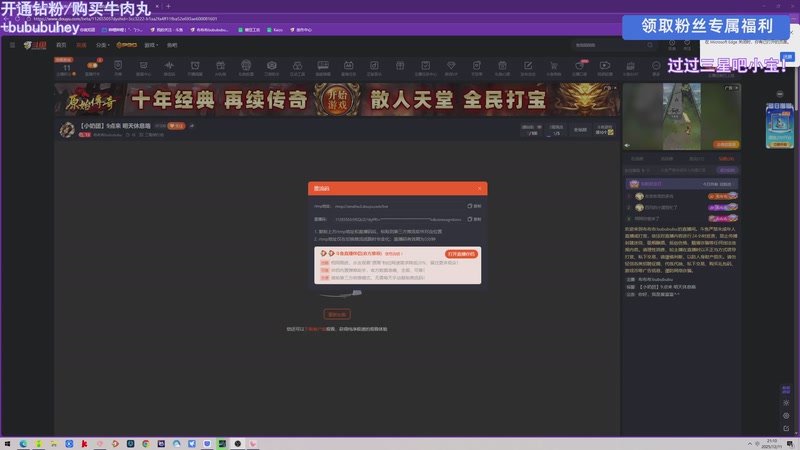Click the hexagon cube toolbar icon

271,65
